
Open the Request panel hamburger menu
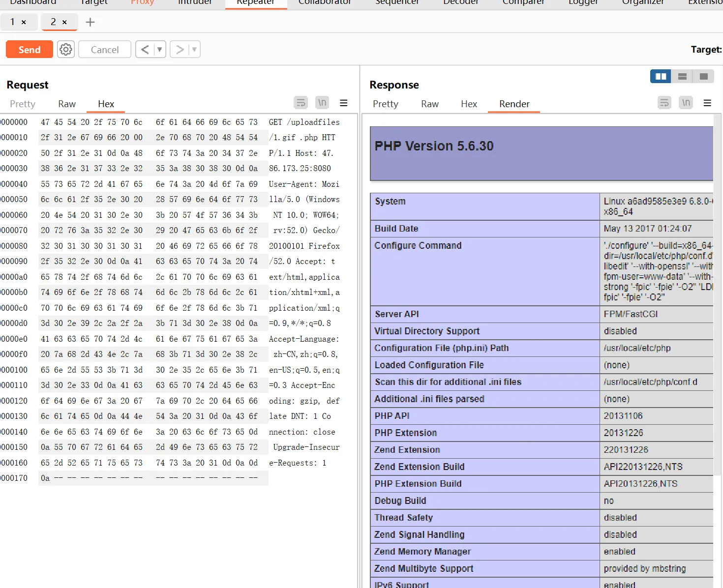pyautogui.click(x=344, y=103)
